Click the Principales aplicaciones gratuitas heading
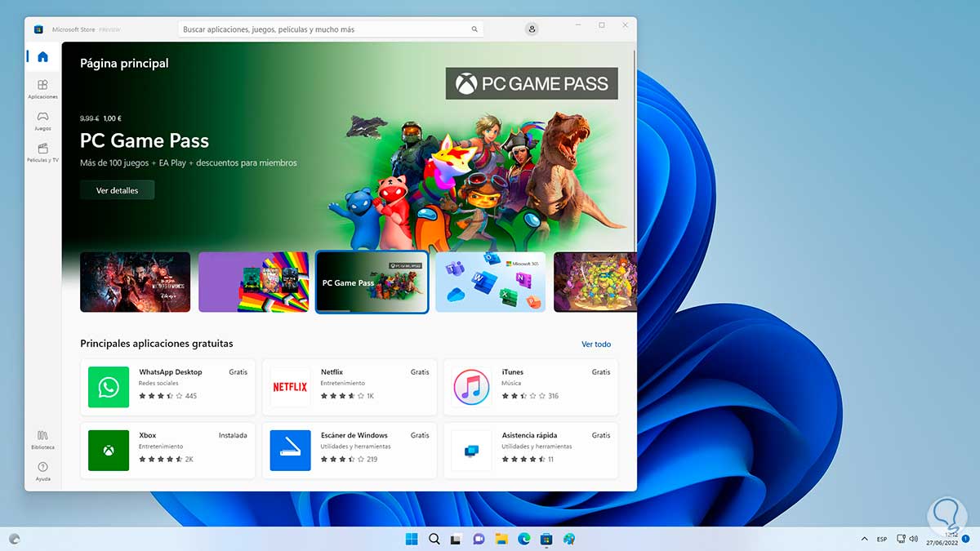The height and width of the screenshot is (551, 980). (157, 344)
